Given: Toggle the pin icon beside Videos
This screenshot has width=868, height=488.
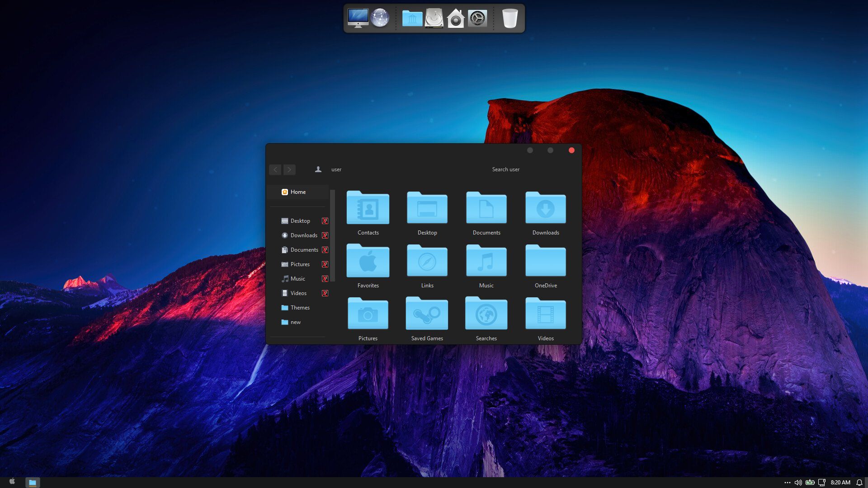Looking at the screenshot, I should click(325, 293).
